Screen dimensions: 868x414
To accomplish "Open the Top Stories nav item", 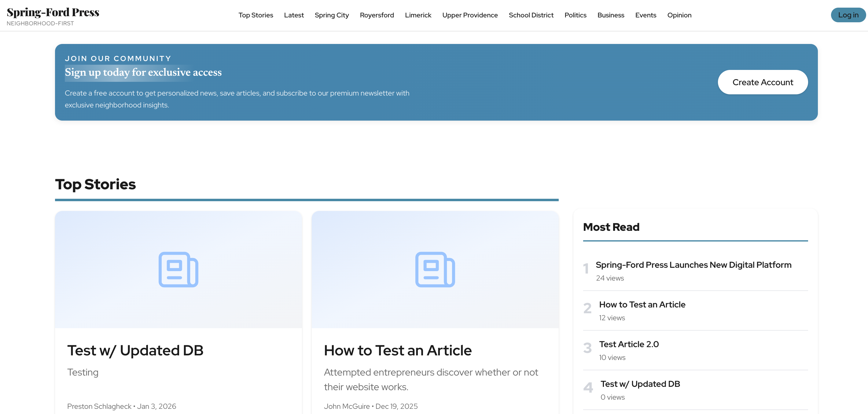I will pos(256,15).
